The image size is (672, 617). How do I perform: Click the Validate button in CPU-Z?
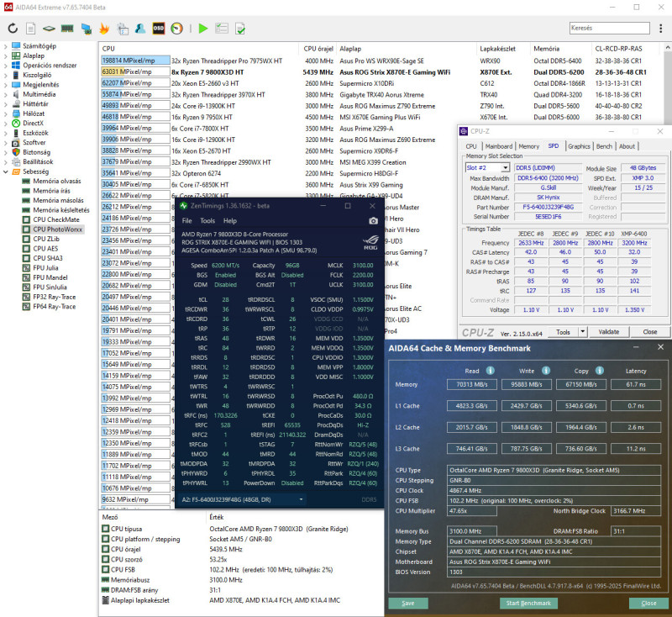point(608,331)
